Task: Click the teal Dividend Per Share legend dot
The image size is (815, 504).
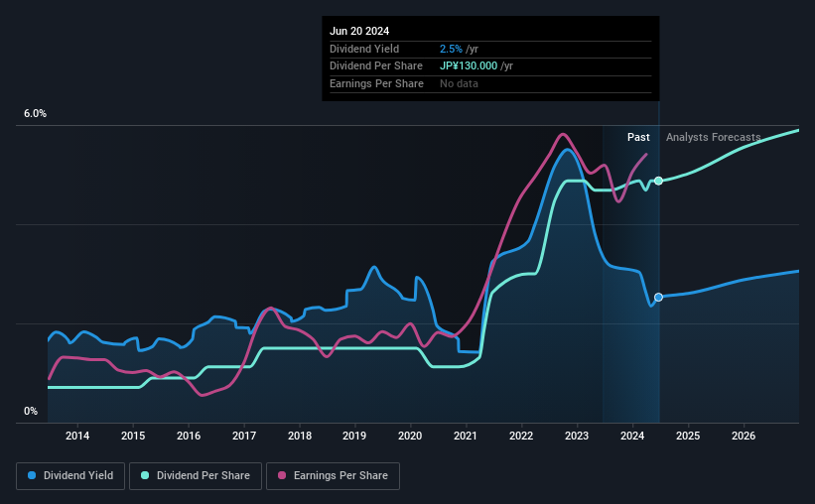Action: click(x=145, y=475)
